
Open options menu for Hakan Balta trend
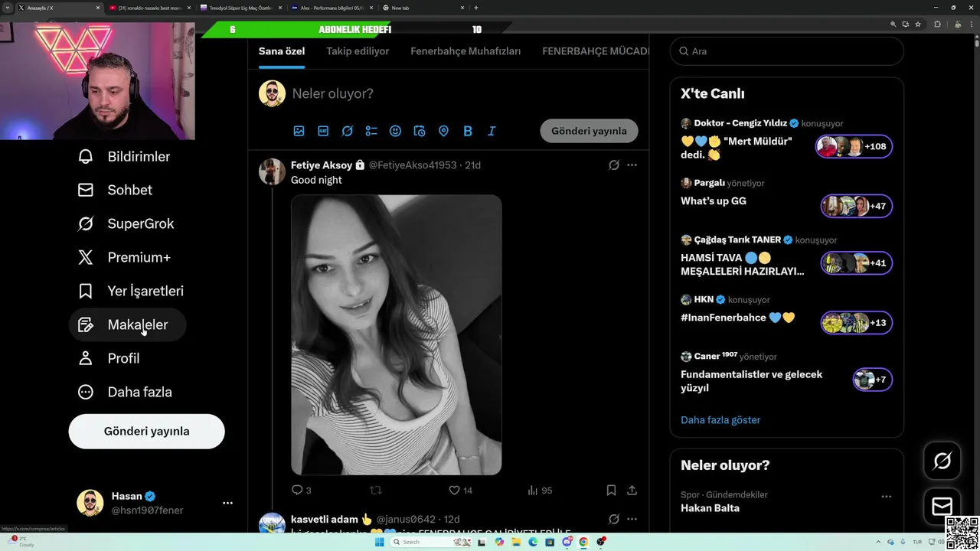click(x=886, y=496)
